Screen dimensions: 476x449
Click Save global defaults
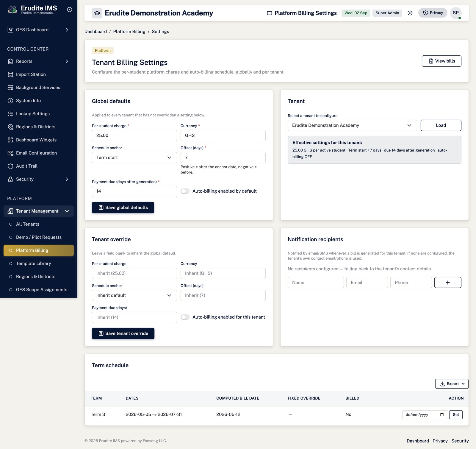[x=123, y=208]
